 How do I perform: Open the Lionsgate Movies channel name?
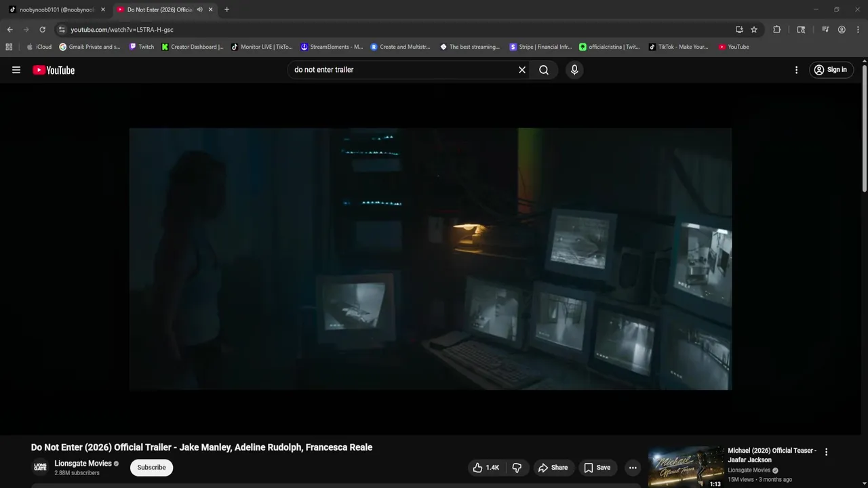click(83, 464)
